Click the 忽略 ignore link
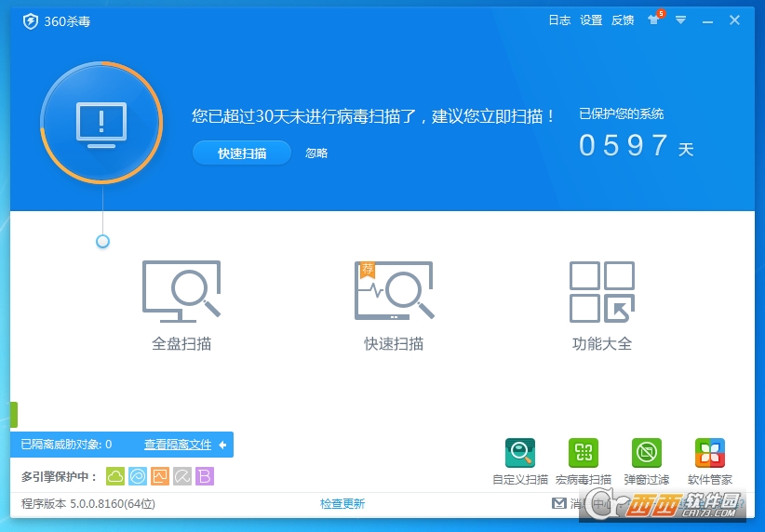Screen dimensions: 765x532 click(316, 153)
